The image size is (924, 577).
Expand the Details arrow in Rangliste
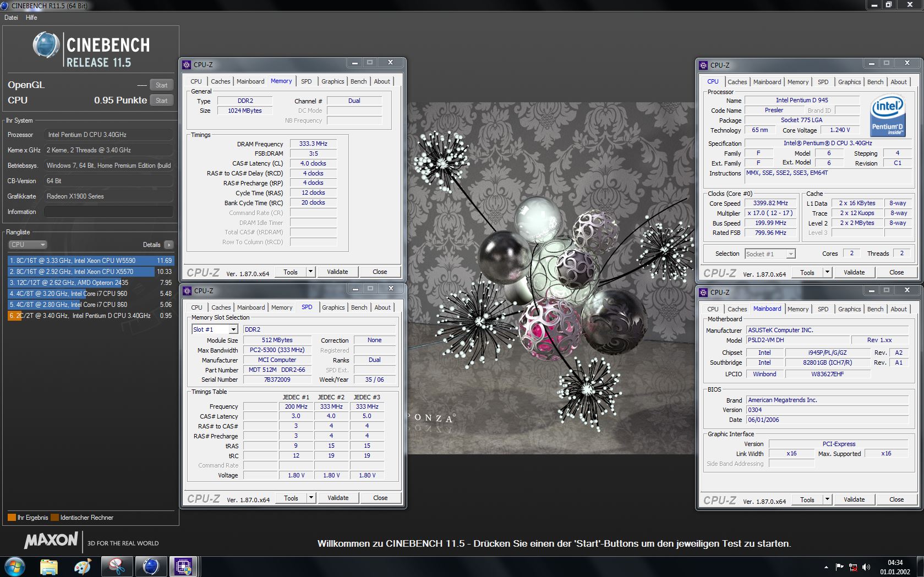click(x=168, y=245)
